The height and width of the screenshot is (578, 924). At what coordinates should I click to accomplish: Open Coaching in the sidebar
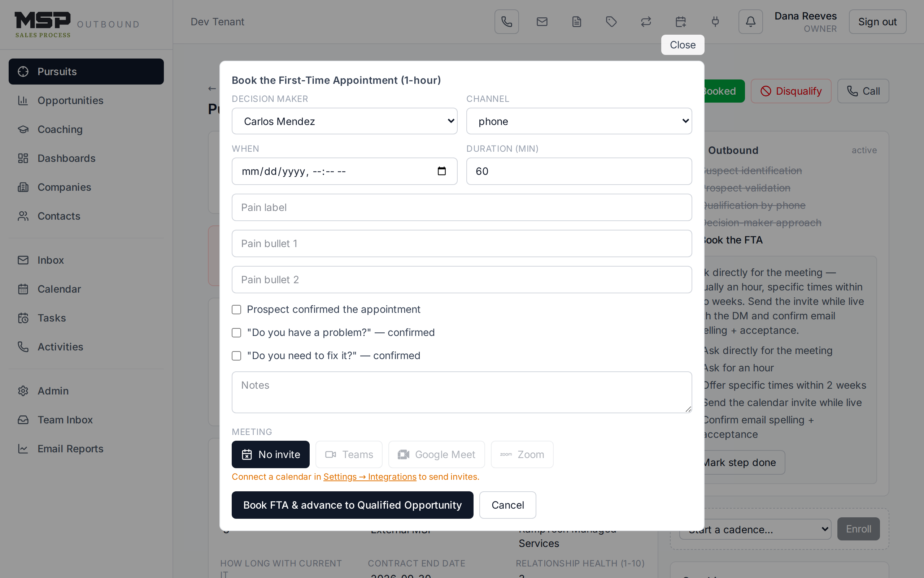click(x=86, y=129)
